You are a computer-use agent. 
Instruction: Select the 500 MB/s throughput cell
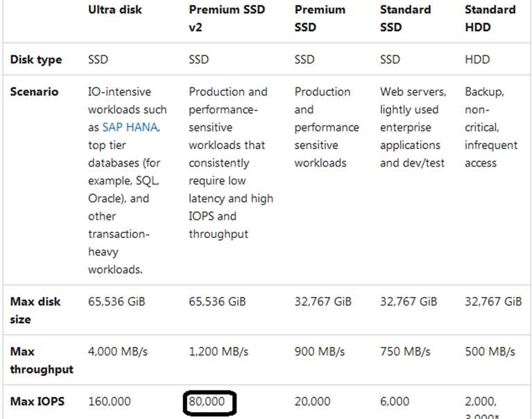click(490, 352)
